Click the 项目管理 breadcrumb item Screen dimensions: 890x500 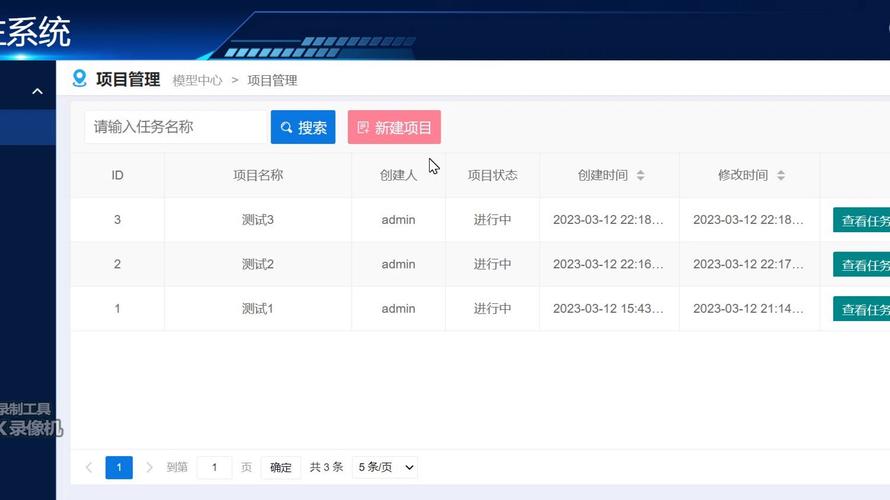tap(272, 81)
